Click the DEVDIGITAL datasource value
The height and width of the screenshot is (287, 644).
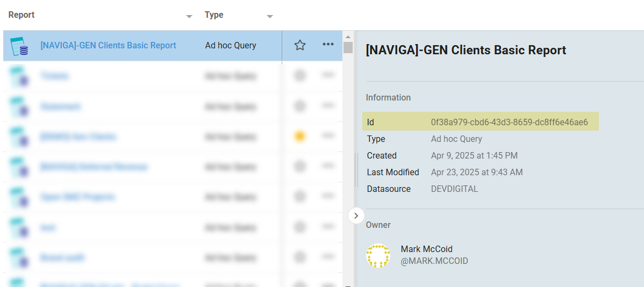click(454, 189)
